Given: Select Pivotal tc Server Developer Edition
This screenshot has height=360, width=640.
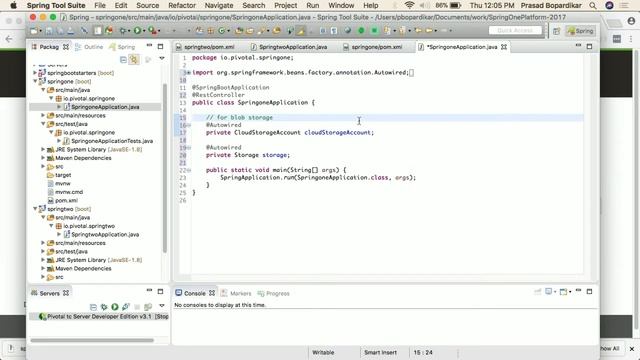Looking at the screenshot, I should click(x=99, y=316).
